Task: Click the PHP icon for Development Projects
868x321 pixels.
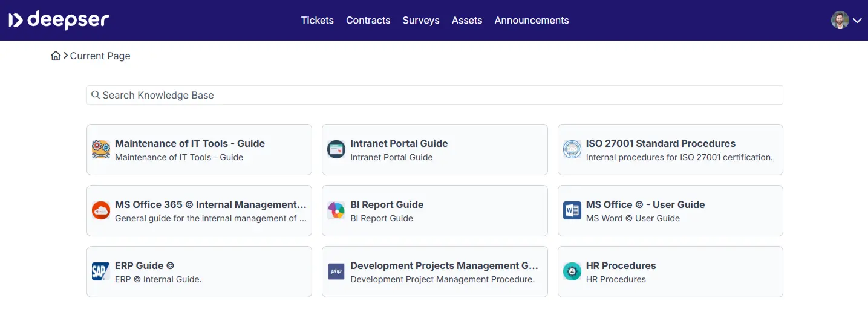Action: [336, 271]
